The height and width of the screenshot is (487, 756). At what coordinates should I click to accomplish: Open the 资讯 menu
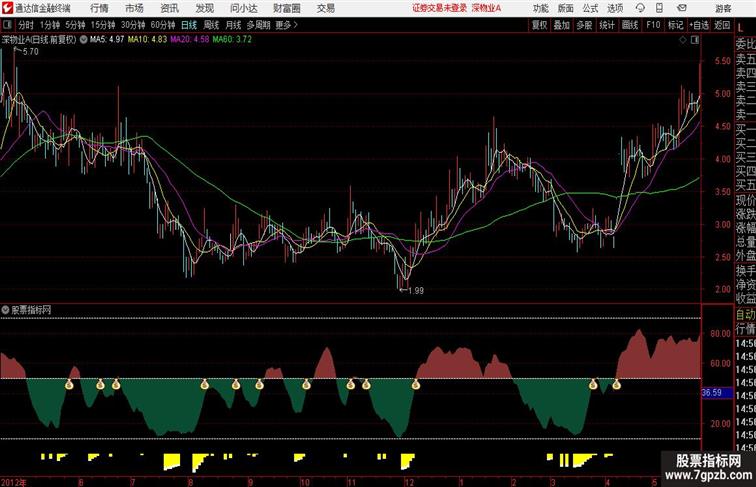169,8
